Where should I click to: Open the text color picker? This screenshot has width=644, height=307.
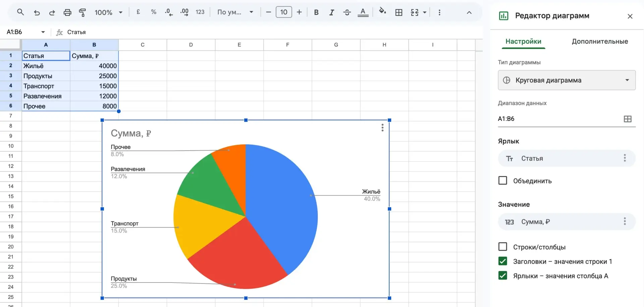[363, 12]
